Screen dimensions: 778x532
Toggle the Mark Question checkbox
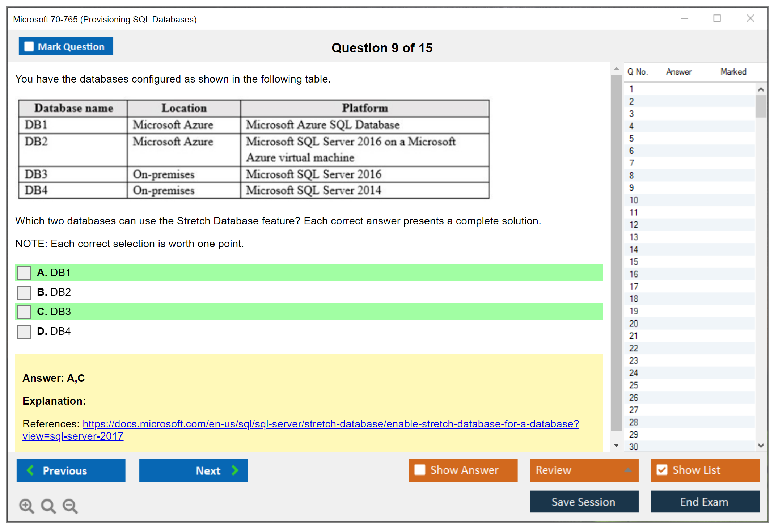(29, 47)
